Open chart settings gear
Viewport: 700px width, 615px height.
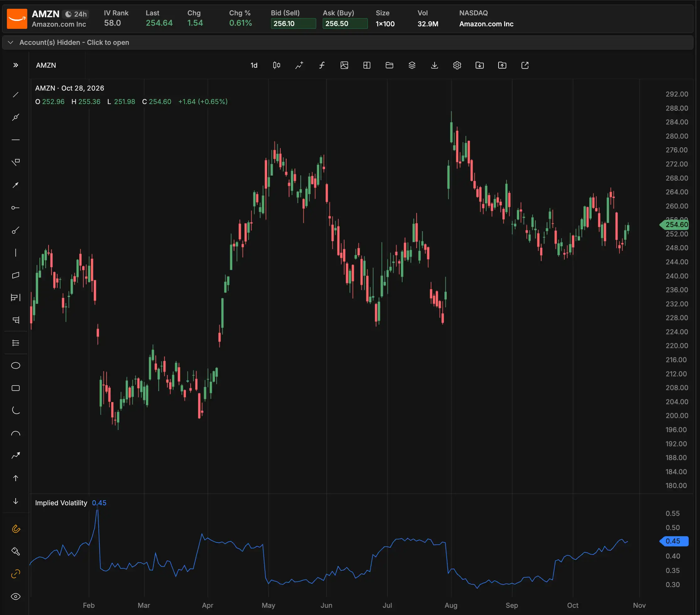[x=457, y=65]
